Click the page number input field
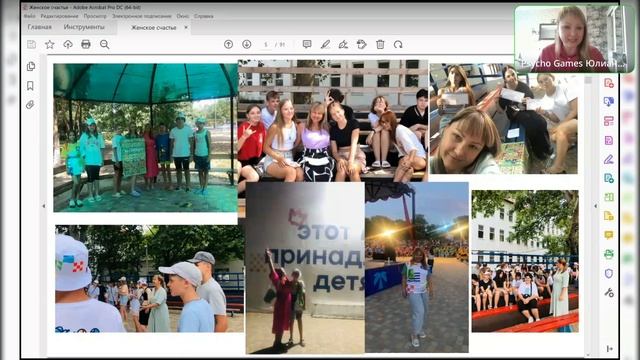 pos(266,44)
